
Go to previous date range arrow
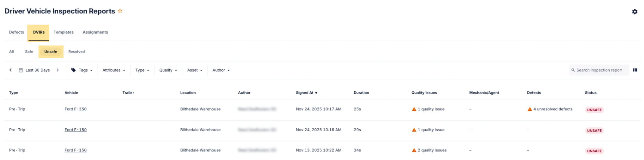click(x=10, y=70)
